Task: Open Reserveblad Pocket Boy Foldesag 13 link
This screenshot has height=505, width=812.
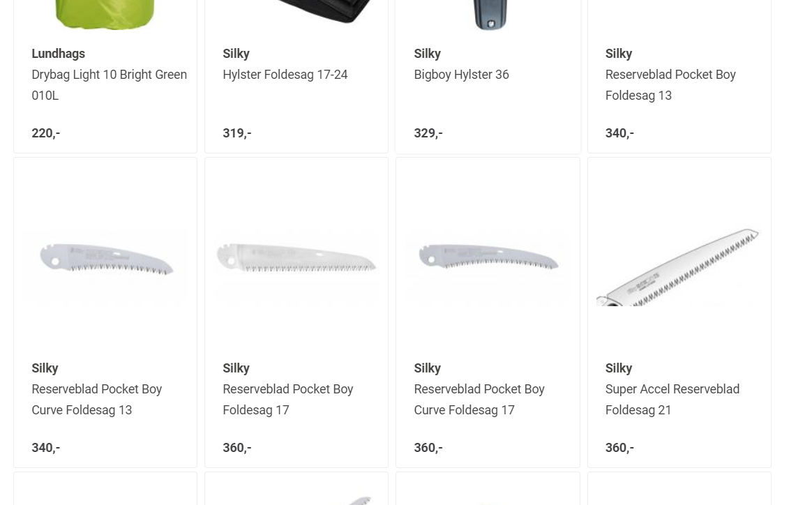Action: click(x=670, y=84)
